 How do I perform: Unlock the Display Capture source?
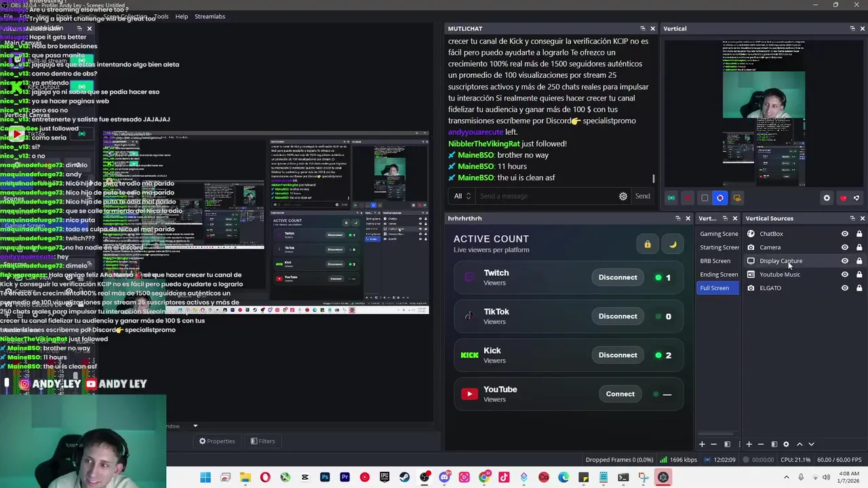[859, 261]
